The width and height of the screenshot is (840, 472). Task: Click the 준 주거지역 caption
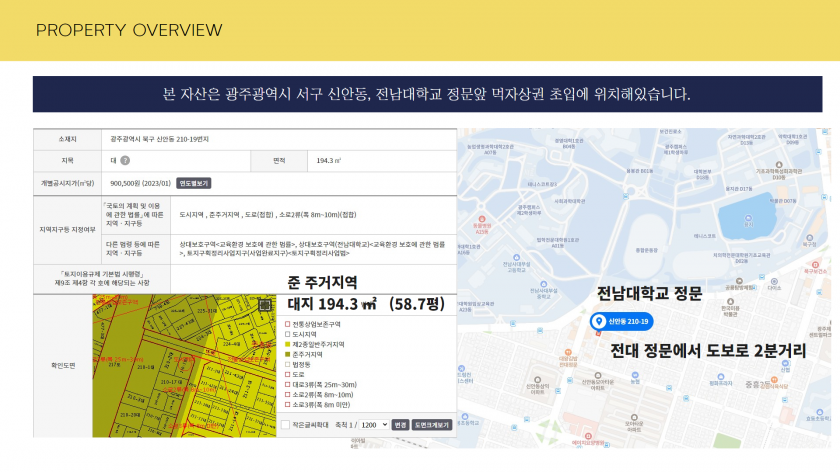pos(322,282)
